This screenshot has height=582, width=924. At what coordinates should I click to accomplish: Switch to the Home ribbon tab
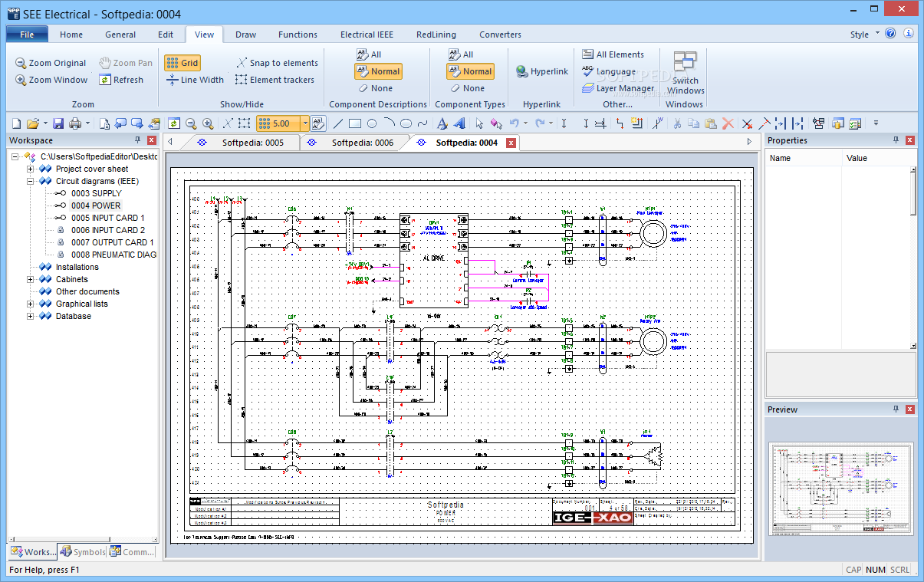click(x=71, y=35)
